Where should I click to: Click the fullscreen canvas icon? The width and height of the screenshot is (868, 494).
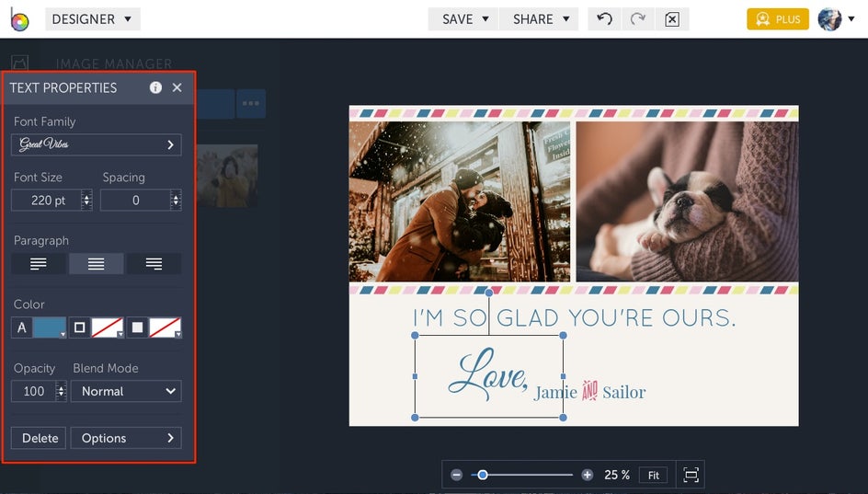click(691, 476)
